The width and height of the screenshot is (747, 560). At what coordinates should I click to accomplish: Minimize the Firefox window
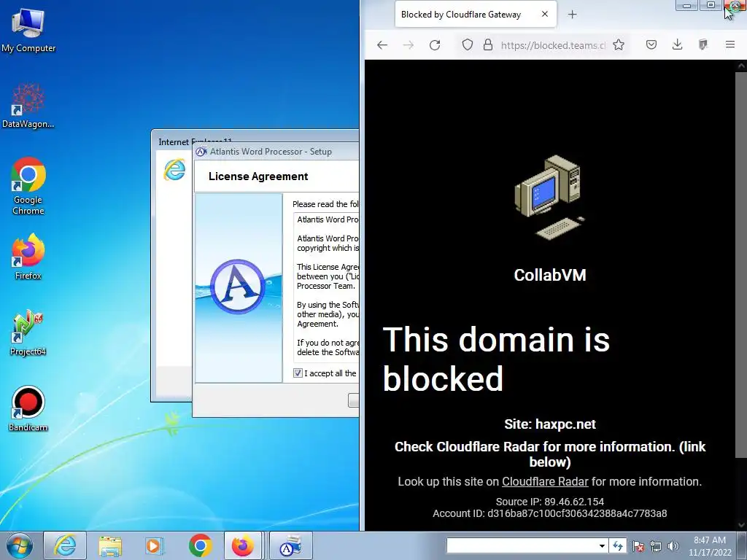click(687, 5)
